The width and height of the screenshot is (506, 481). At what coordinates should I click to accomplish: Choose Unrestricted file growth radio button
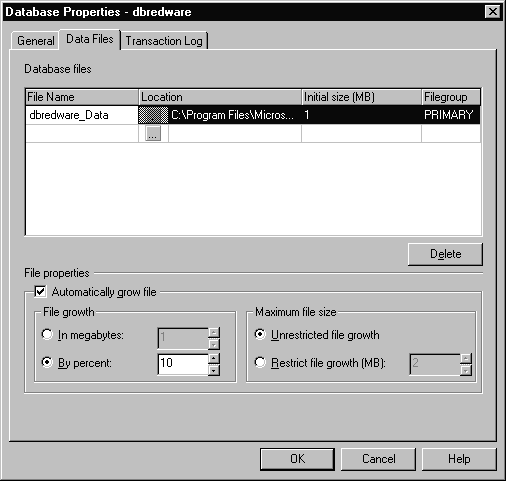coord(260,334)
